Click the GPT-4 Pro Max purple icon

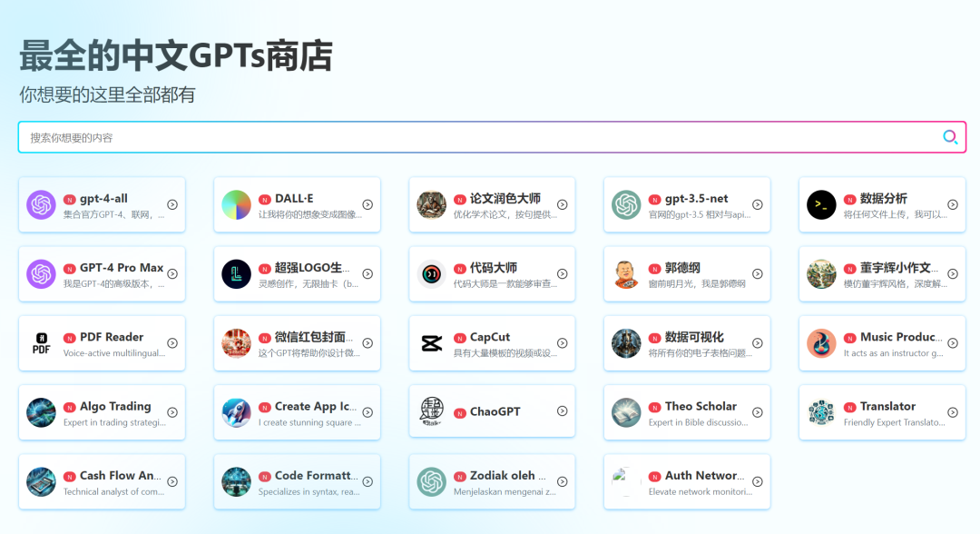(x=41, y=274)
